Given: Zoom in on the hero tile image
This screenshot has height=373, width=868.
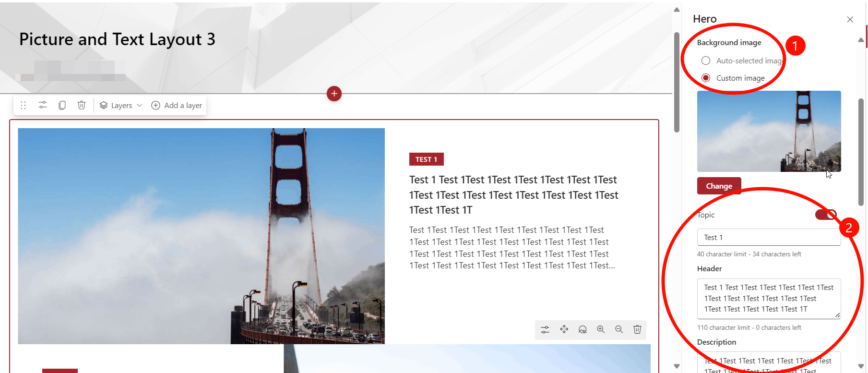Looking at the screenshot, I should click(601, 329).
